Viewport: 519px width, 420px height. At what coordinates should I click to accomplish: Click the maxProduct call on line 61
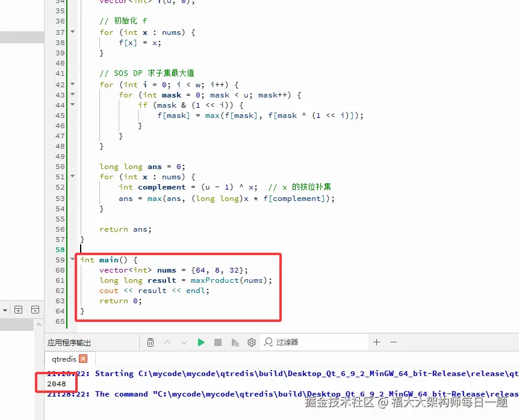pyautogui.click(x=231, y=280)
